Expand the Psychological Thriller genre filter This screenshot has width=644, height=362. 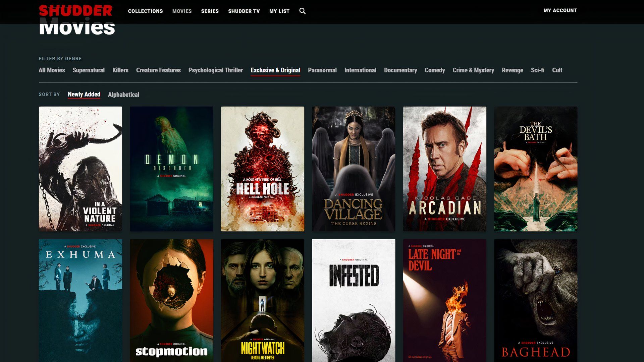click(215, 70)
